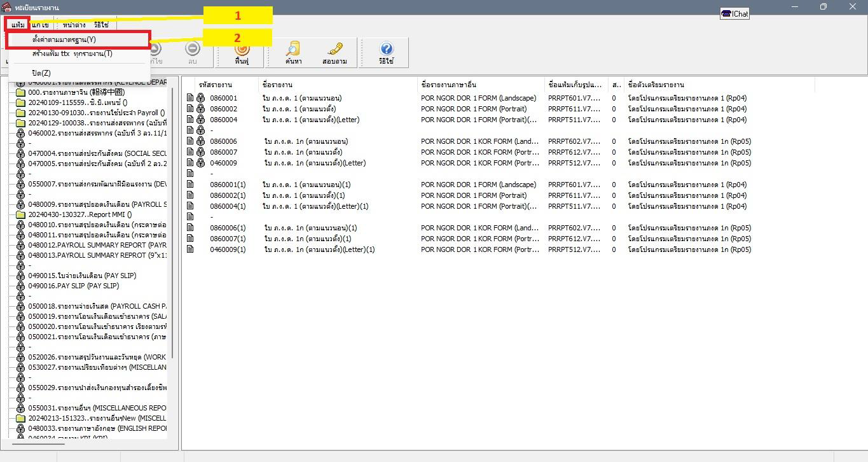Open the หน้าต่าง menu in menu bar
The width and height of the screenshot is (868, 462).
tap(74, 25)
